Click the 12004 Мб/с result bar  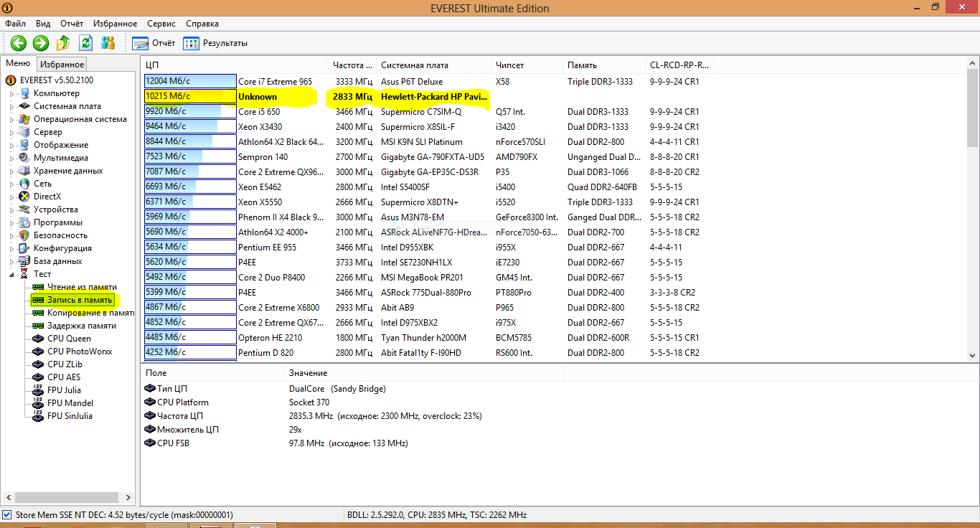(190, 82)
